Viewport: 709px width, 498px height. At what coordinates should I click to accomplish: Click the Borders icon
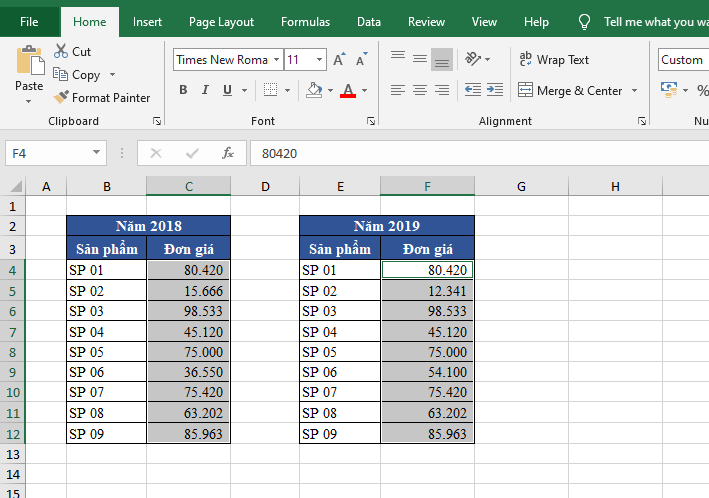click(x=271, y=90)
